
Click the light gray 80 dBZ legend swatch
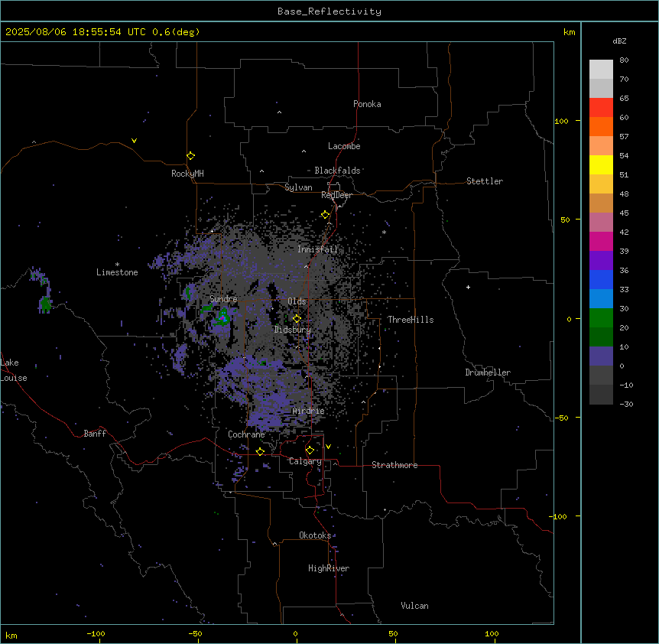point(601,70)
